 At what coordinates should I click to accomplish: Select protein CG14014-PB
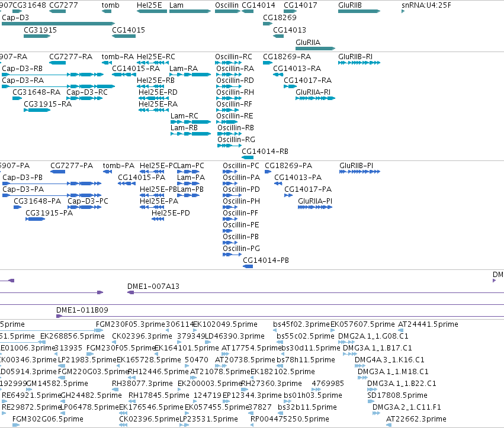[x=266, y=260]
